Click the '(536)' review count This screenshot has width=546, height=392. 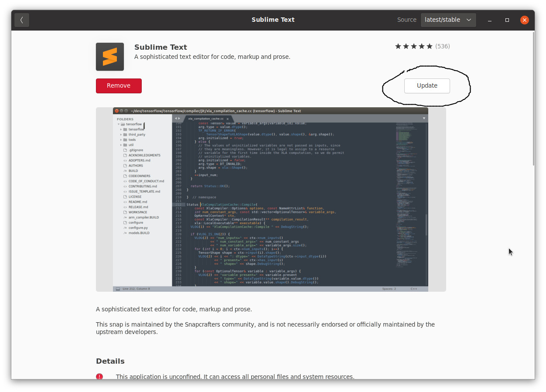click(443, 46)
